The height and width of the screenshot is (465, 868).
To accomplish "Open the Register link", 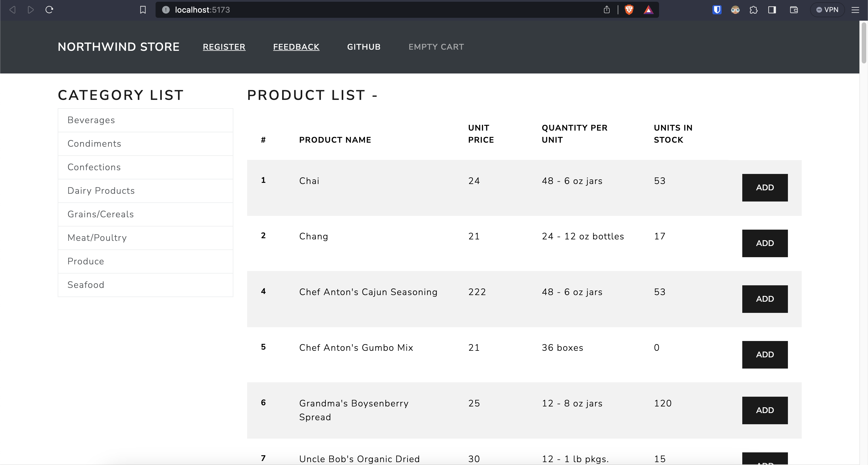I will pyautogui.click(x=224, y=47).
